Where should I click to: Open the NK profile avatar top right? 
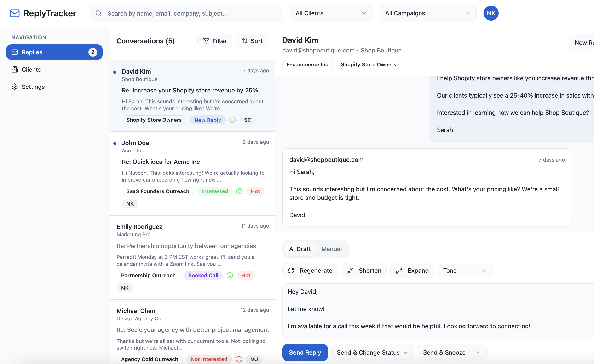(491, 13)
